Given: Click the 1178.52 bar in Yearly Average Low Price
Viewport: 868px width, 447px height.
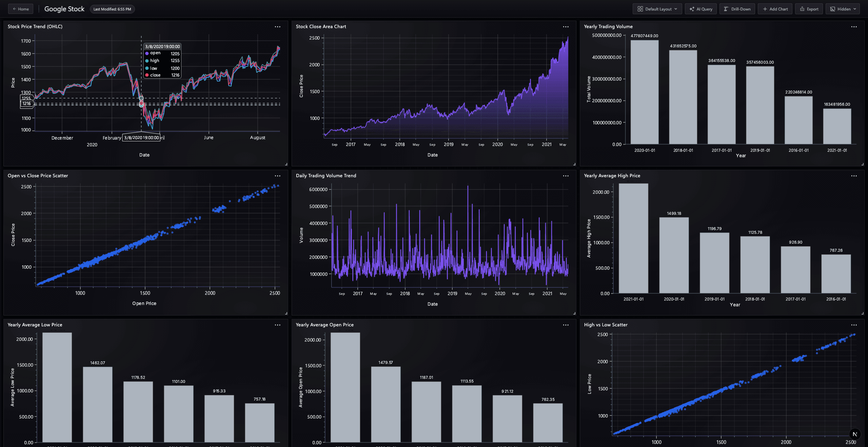Looking at the screenshot, I should point(138,412).
